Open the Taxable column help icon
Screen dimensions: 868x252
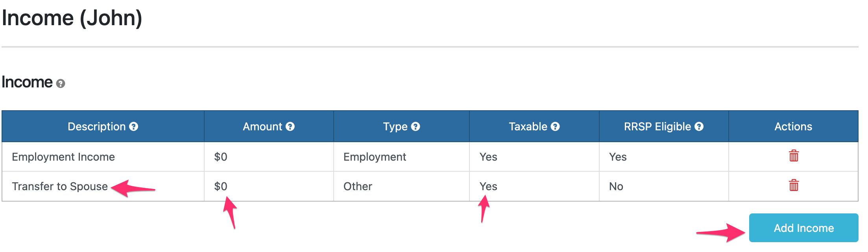point(555,126)
